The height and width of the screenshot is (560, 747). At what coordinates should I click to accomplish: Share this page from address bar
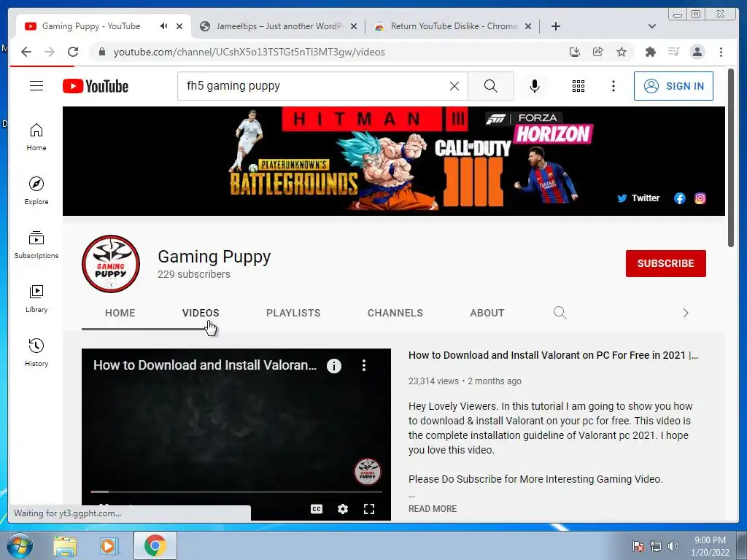click(598, 52)
